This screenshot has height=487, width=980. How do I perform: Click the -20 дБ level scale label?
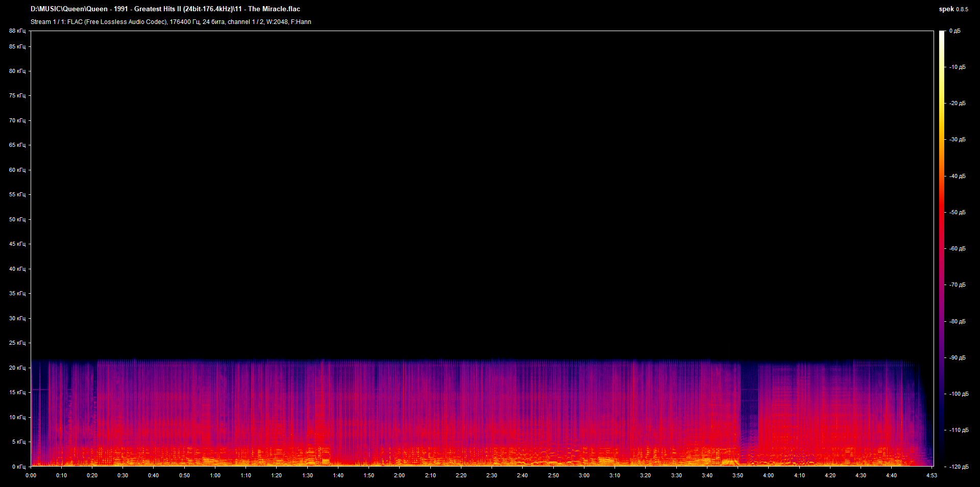[x=958, y=103]
